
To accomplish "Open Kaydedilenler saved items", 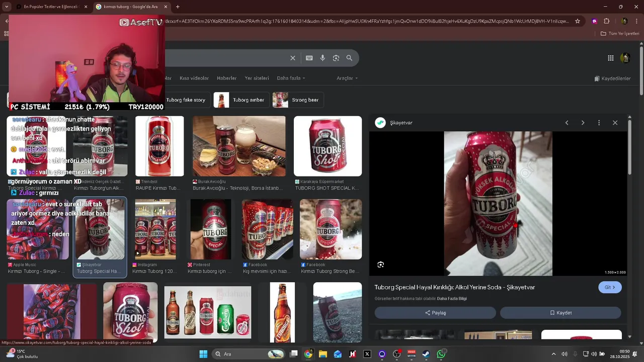I will (612, 78).
